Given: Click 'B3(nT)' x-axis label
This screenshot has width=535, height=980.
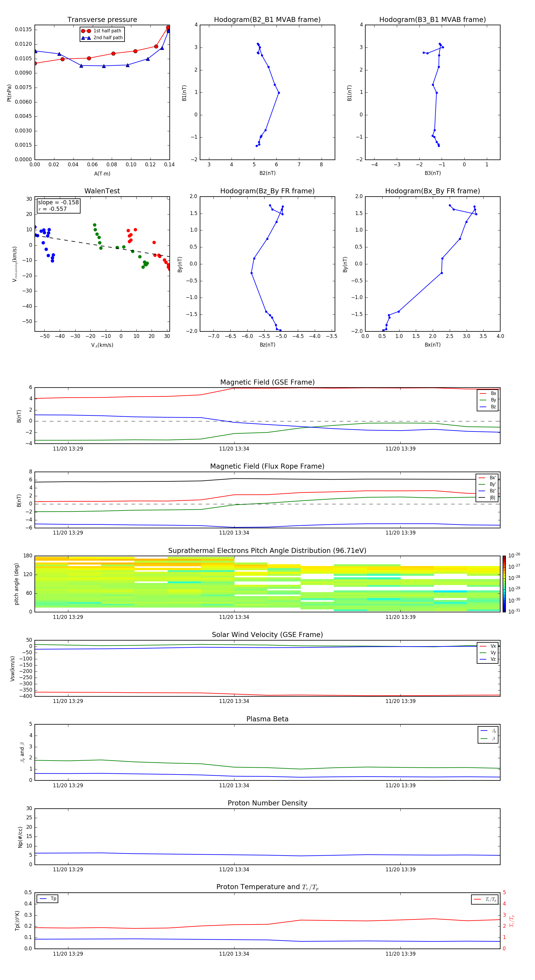Looking at the screenshot, I should (432, 173).
